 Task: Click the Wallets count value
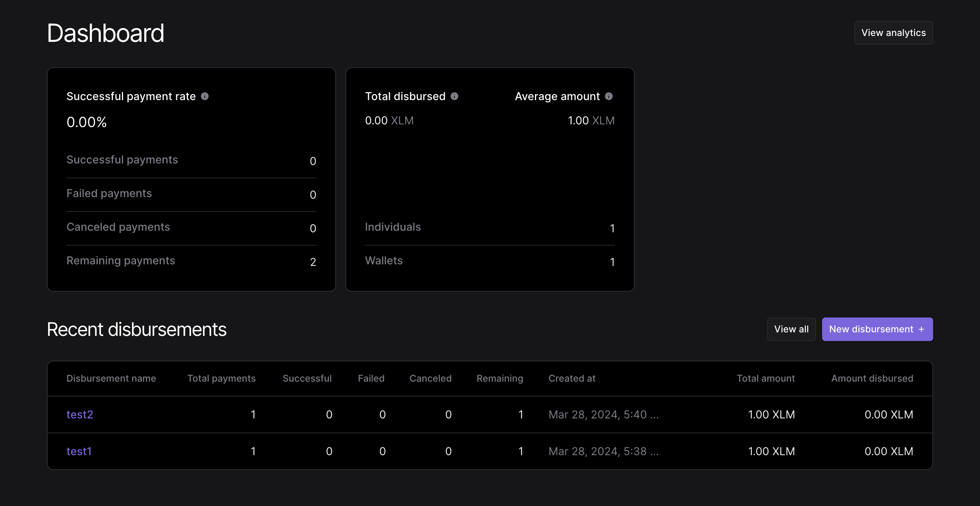click(x=612, y=262)
